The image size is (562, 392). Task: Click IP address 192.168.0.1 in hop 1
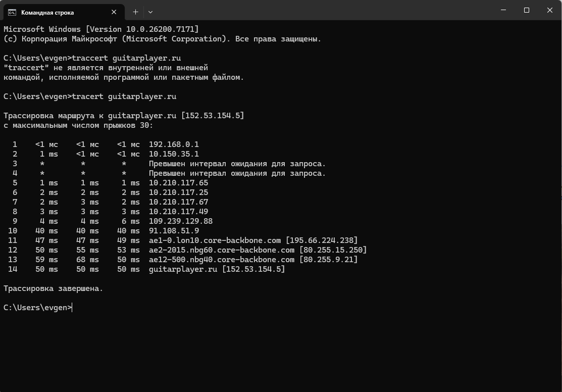(x=174, y=144)
